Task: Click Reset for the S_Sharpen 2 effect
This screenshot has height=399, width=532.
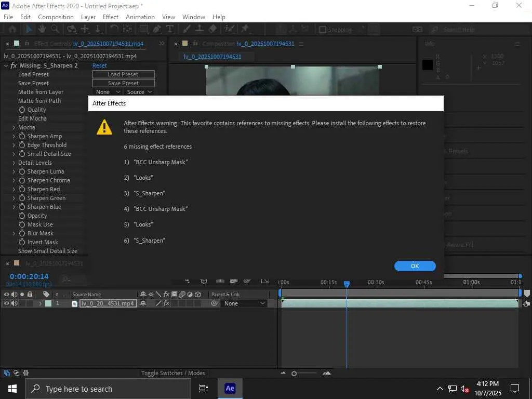Action: pyautogui.click(x=99, y=65)
